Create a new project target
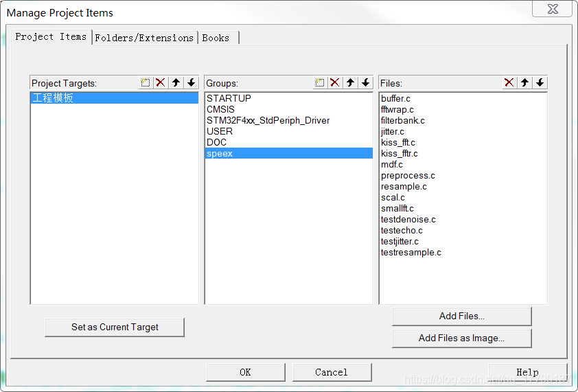The height and width of the screenshot is (392, 578). (x=146, y=82)
